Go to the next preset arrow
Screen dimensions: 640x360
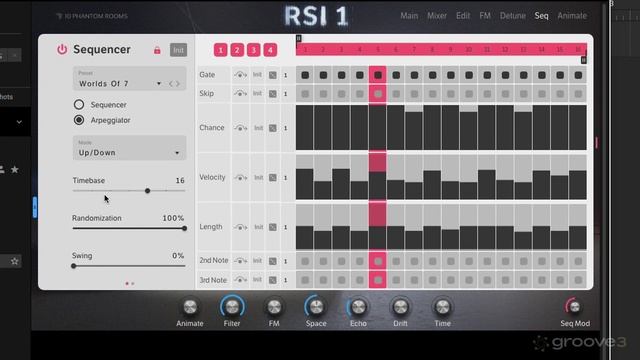click(x=178, y=84)
